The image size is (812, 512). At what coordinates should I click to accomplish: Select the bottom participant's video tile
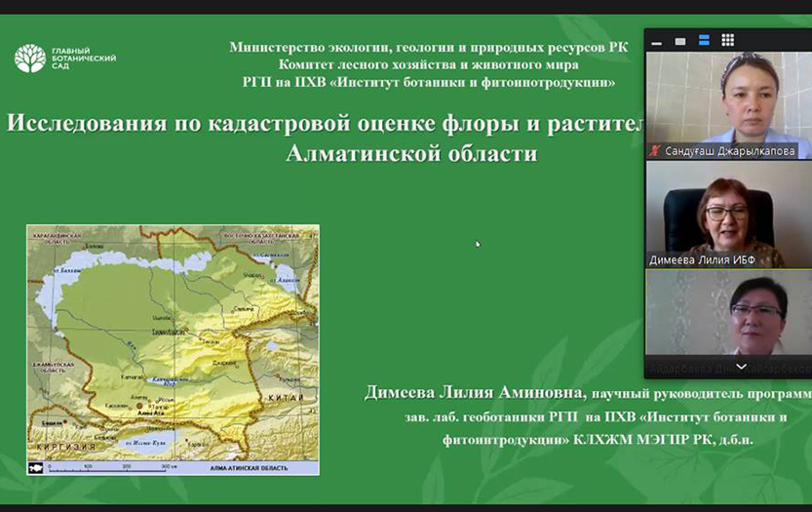point(727,317)
